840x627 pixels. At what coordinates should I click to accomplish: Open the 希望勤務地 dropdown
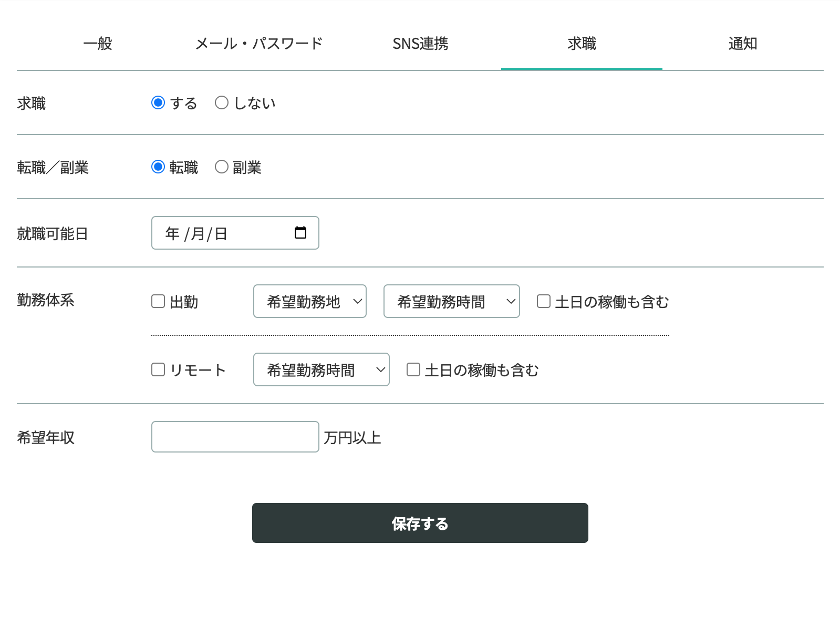click(310, 301)
